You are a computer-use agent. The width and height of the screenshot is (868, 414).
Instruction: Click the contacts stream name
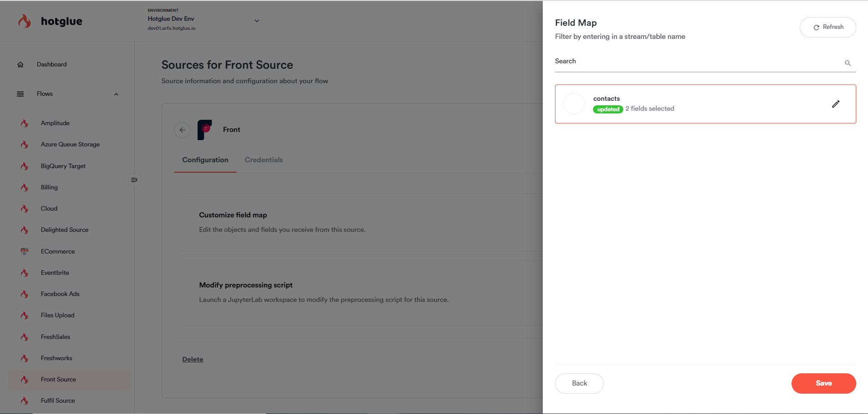click(x=607, y=99)
